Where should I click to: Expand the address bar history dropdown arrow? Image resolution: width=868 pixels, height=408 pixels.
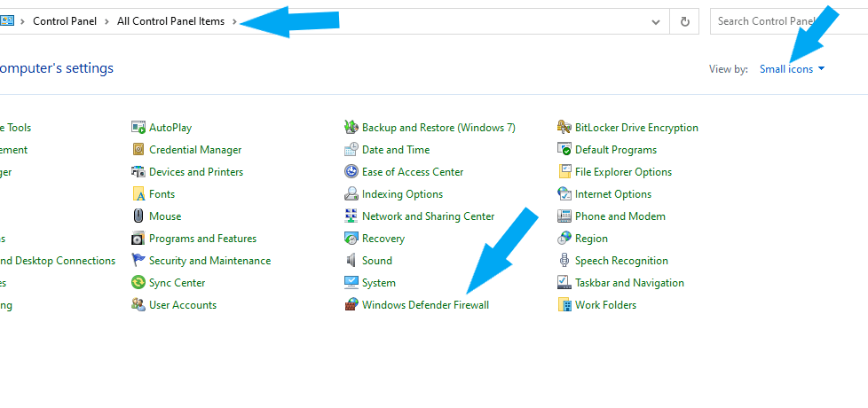click(656, 21)
